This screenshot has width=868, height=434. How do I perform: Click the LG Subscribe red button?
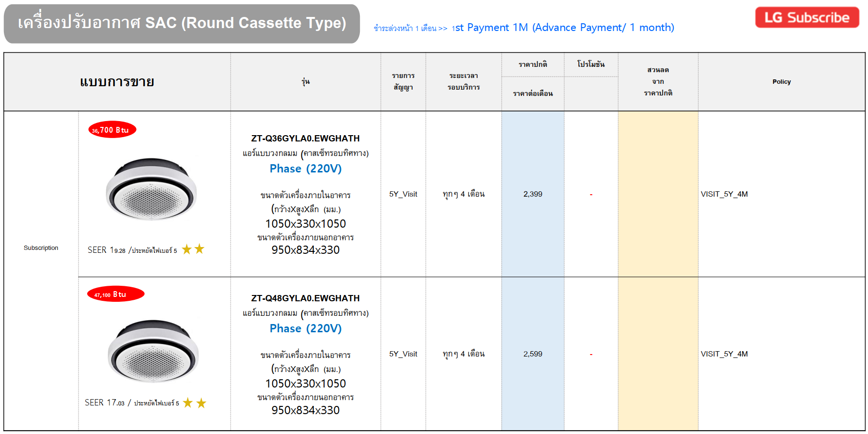806,17
